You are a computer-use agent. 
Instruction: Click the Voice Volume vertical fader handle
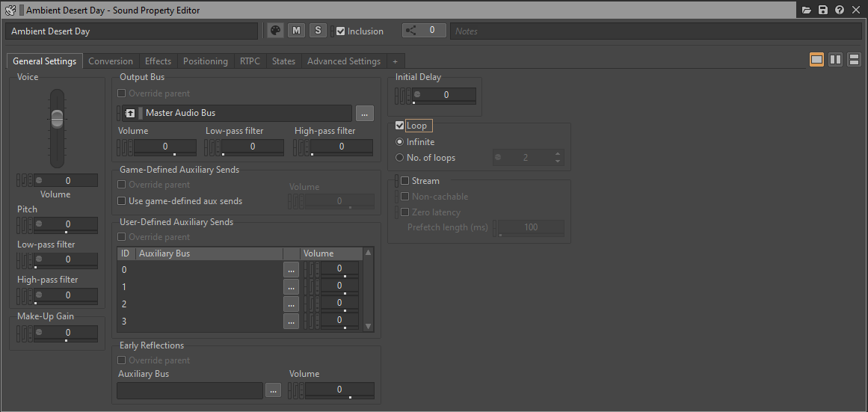tap(58, 118)
